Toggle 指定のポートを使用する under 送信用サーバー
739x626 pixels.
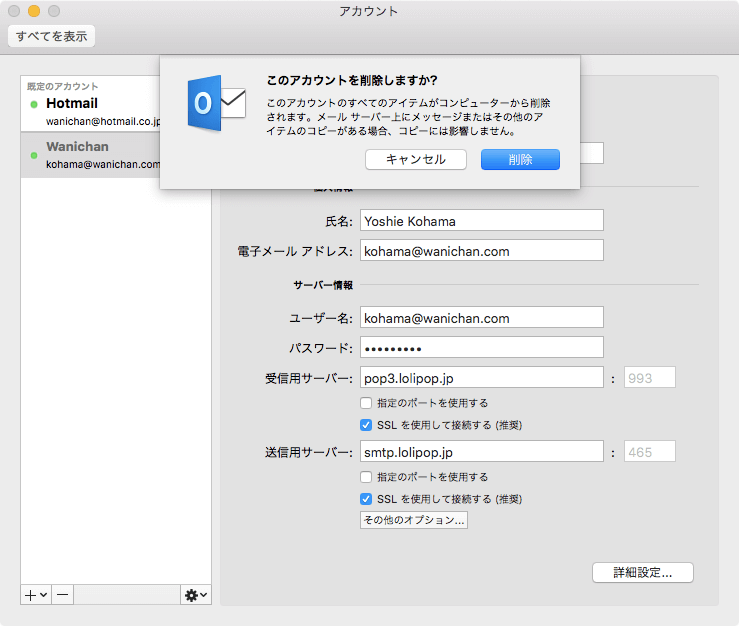(366, 477)
